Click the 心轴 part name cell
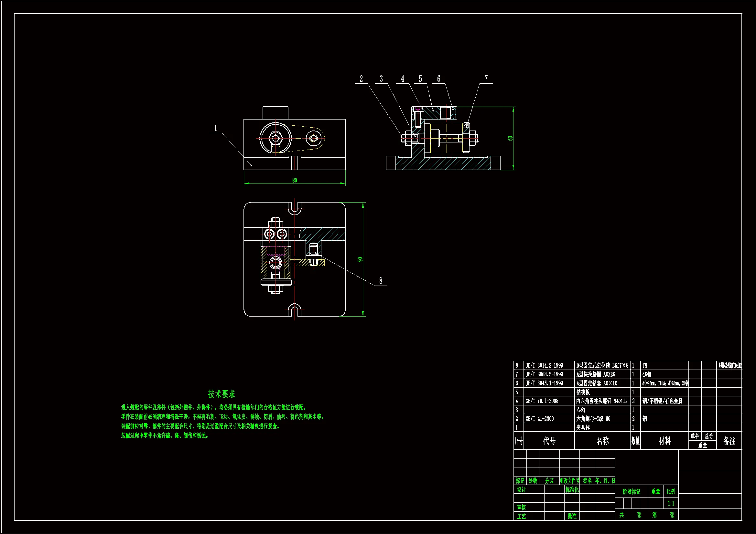 pyautogui.click(x=581, y=410)
